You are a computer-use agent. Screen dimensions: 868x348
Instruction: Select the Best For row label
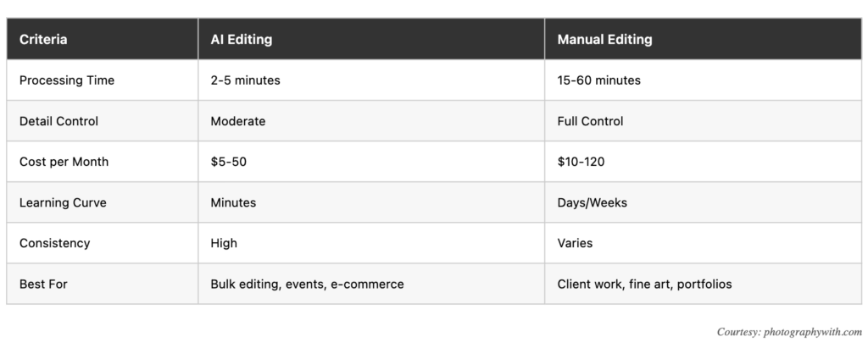(x=43, y=284)
